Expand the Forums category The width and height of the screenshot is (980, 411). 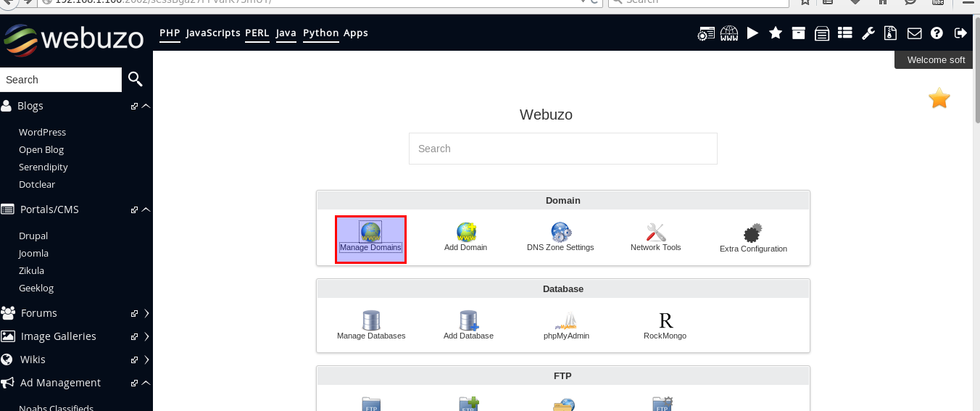point(146,313)
